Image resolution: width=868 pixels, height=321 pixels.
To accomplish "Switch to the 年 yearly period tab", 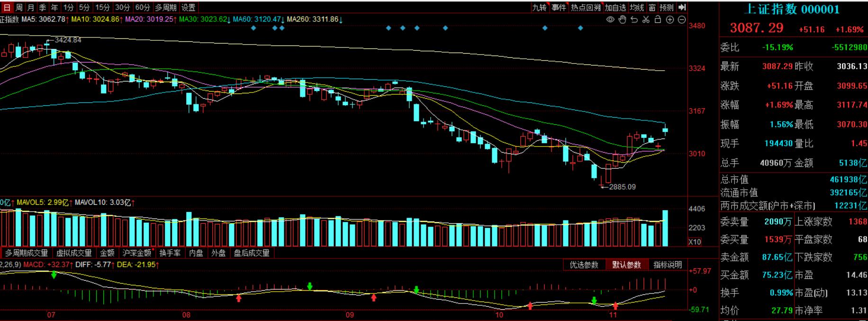I will click(54, 8).
